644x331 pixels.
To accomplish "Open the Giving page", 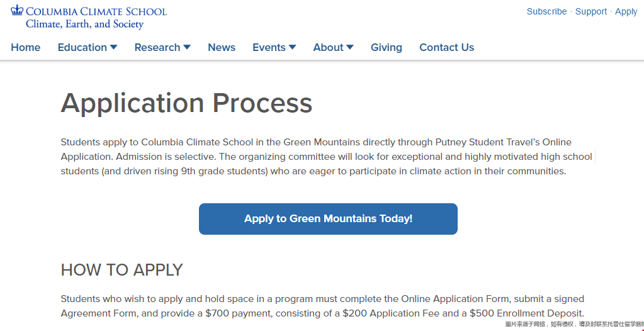I will click(387, 48).
